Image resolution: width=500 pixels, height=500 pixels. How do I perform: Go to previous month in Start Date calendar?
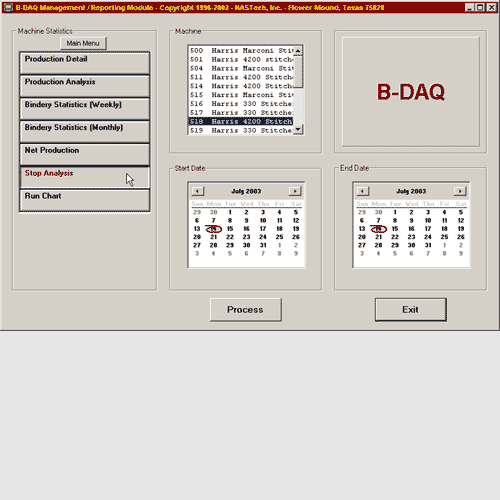pyautogui.click(x=198, y=191)
